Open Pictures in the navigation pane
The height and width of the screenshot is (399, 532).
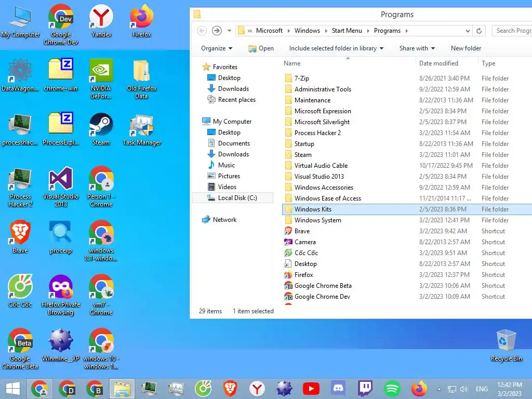[224, 176]
